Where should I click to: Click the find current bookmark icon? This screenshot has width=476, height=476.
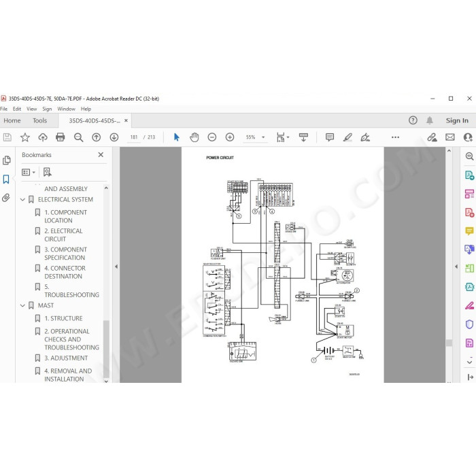[x=48, y=173]
